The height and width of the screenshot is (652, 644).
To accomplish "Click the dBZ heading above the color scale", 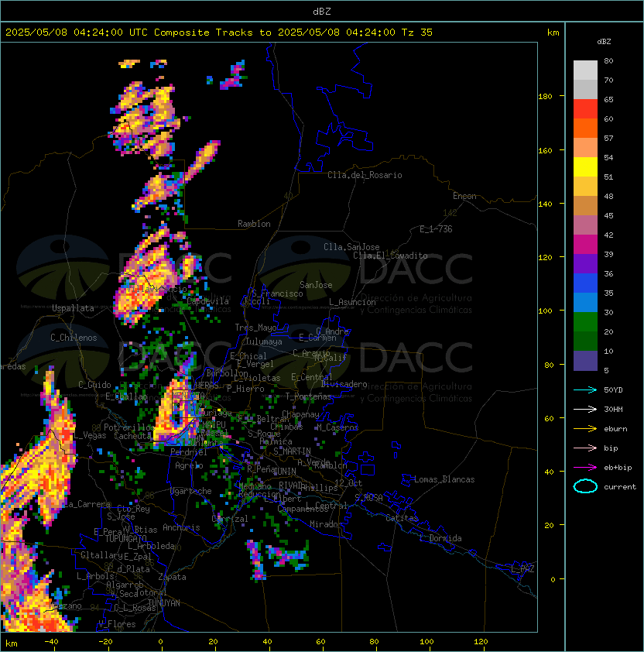I will [x=604, y=42].
